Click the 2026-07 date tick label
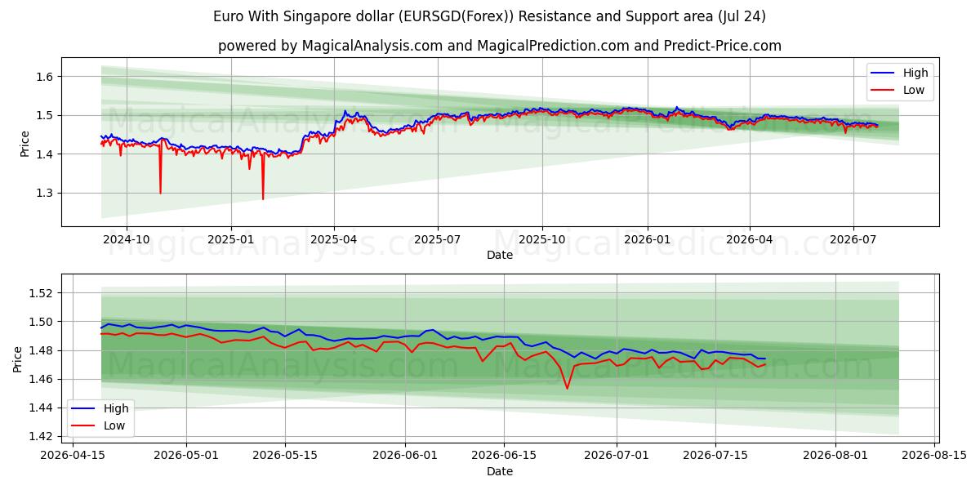Viewport: 980px width, 490px height. pos(853,240)
